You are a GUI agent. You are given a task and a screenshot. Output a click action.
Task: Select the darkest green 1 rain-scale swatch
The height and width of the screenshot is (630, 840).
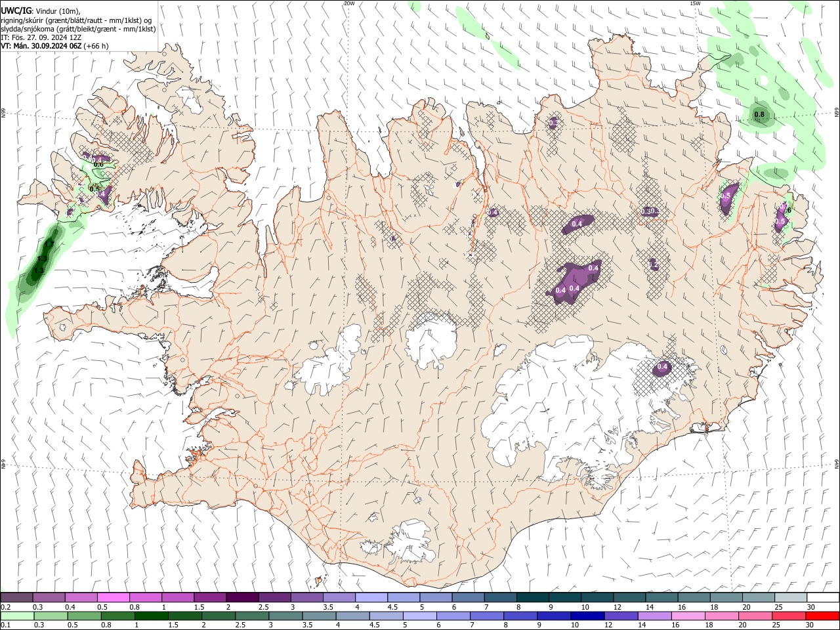point(152,616)
